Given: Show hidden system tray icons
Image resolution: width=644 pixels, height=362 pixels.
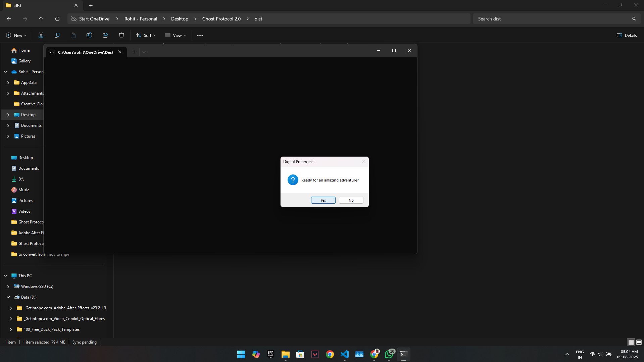Looking at the screenshot, I should (567, 354).
